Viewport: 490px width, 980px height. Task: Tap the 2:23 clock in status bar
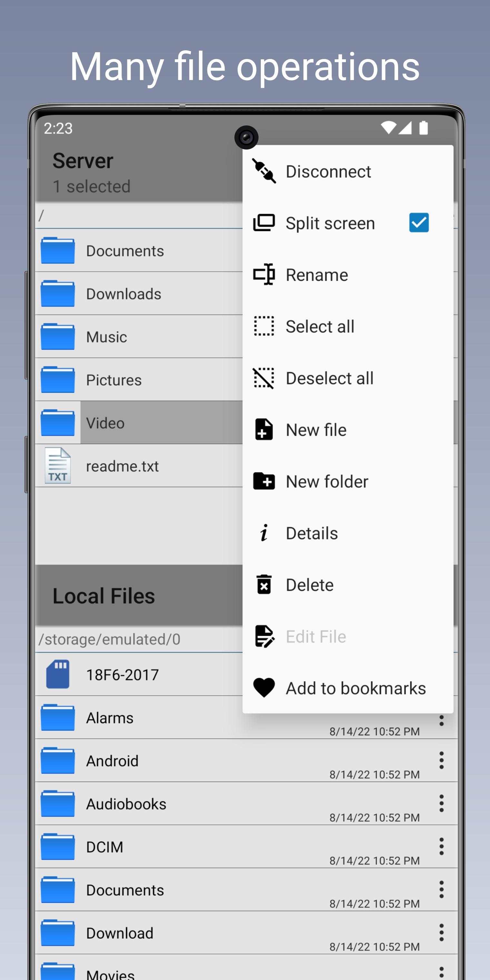58,128
